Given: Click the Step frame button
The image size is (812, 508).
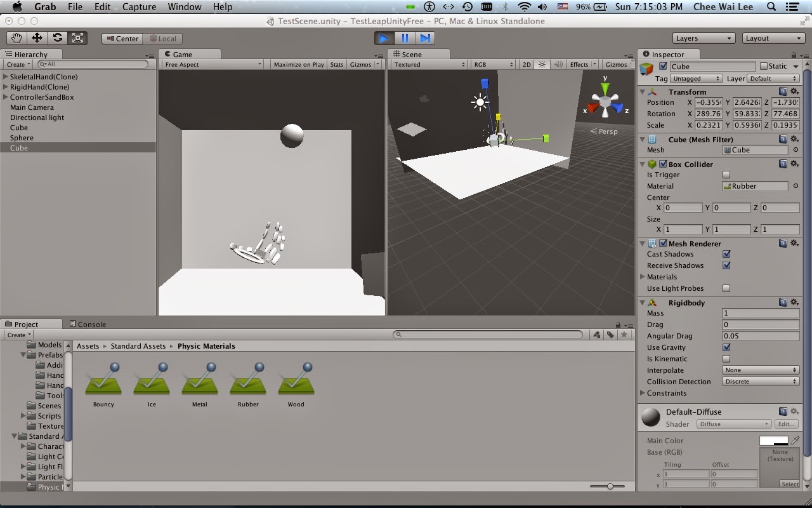Looking at the screenshot, I should [x=425, y=38].
